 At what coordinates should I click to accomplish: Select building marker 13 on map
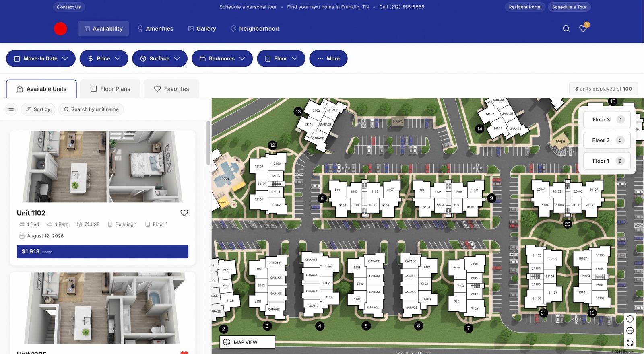(x=298, y=111)
